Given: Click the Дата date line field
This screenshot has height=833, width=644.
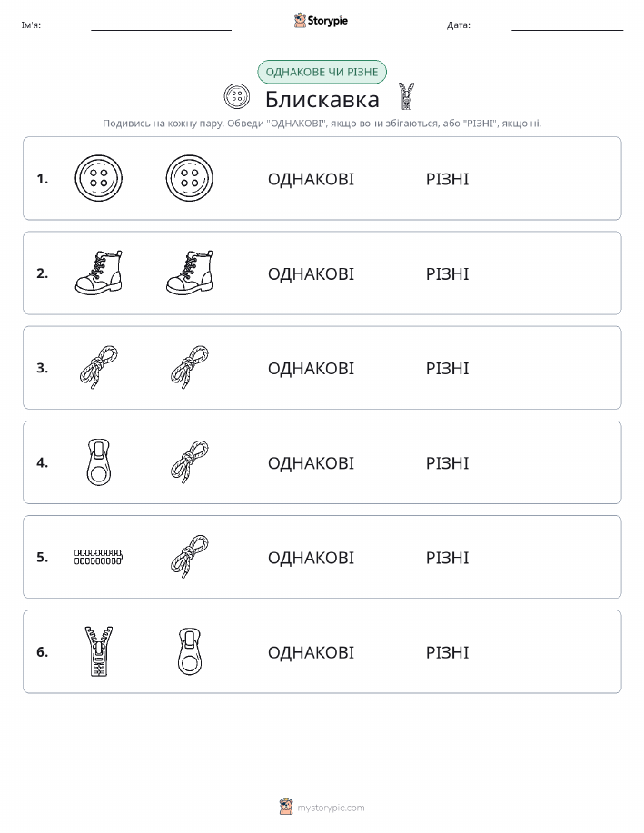Looking at the screenshot, I should pos(567,25).
